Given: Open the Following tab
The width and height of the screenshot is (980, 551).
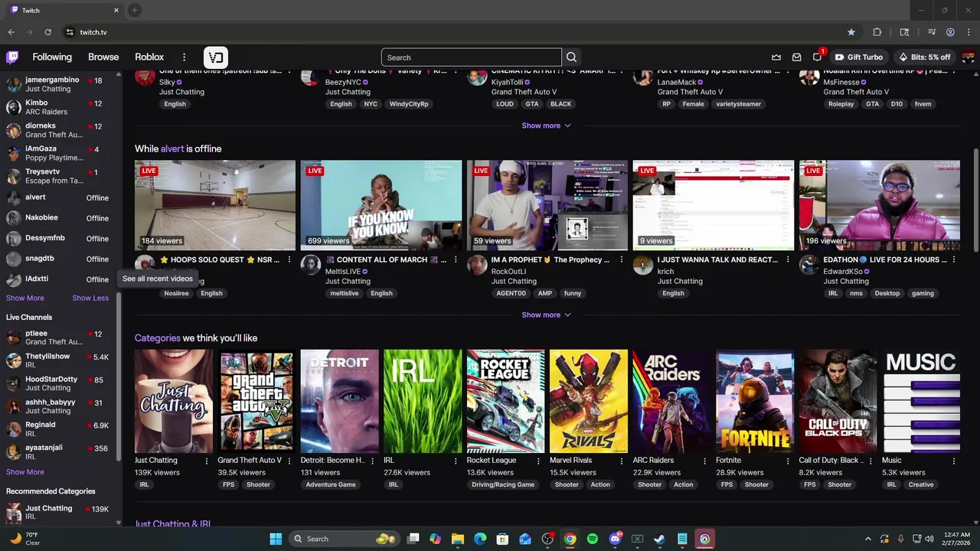Looking at the screenshot, I should (x=52, y=57).
